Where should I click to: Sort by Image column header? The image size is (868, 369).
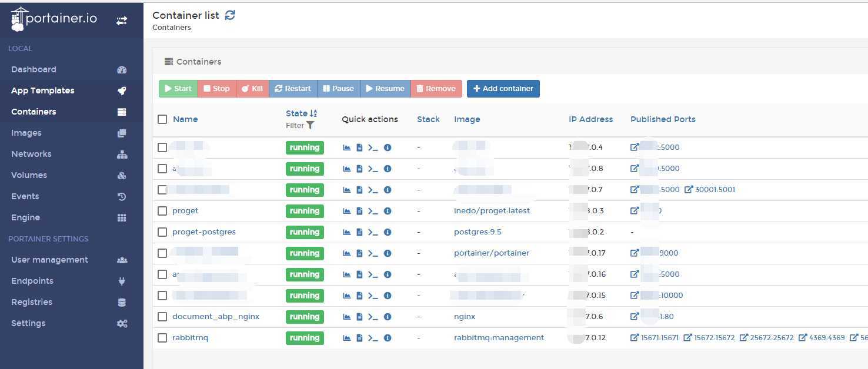467,119
